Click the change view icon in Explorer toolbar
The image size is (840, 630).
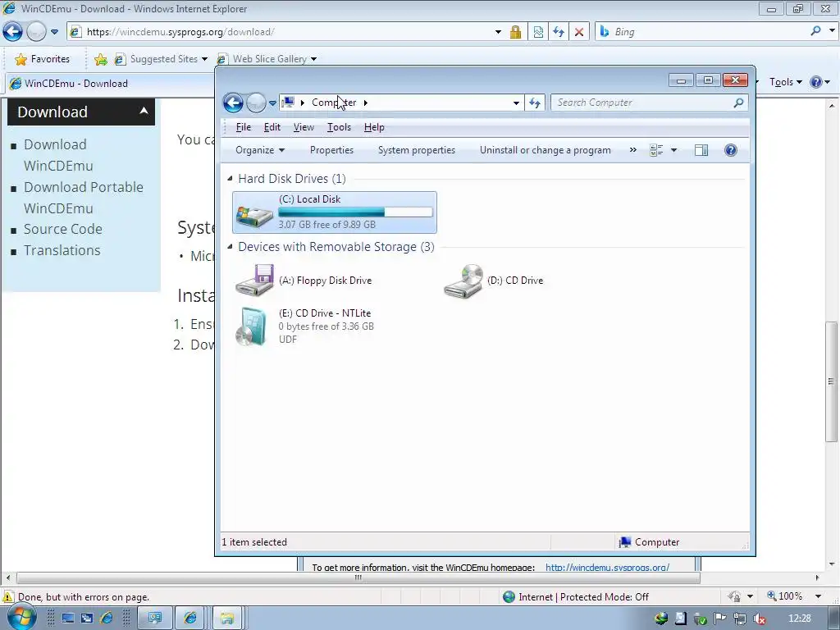656,150
